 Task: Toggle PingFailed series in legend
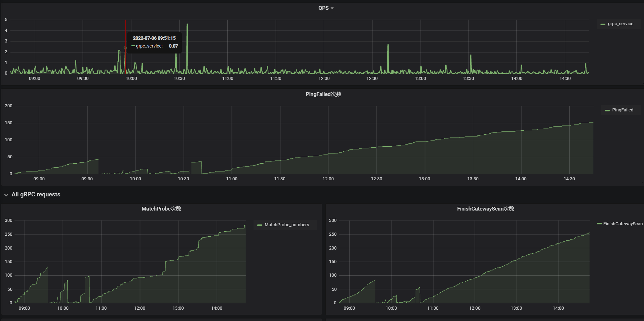[x=623, y=110]
